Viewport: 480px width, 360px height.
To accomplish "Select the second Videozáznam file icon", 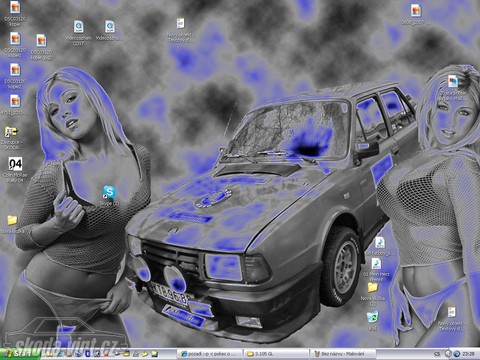I will click(x=110, y=27).
